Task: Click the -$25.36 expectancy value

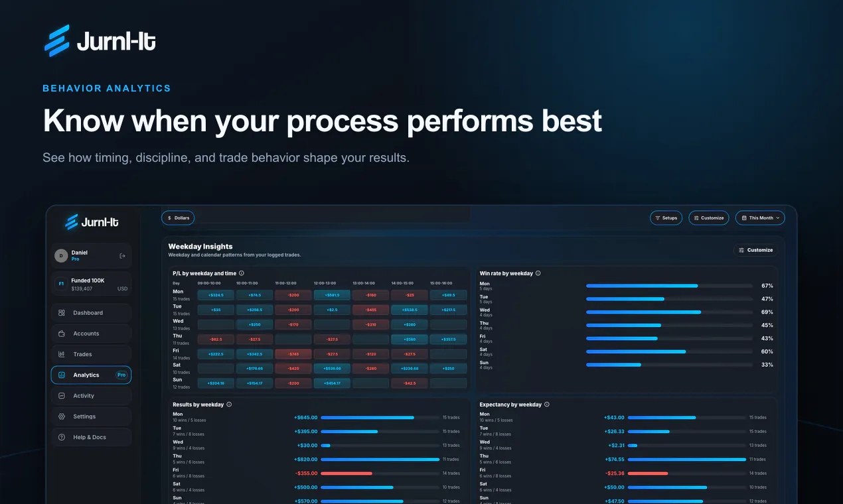Action: click(x=615, y=473)
